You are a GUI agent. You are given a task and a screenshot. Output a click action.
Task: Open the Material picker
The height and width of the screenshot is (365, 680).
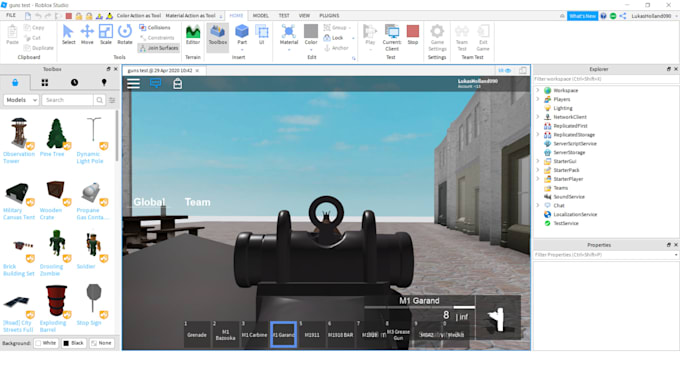click(x=289, y=35)
